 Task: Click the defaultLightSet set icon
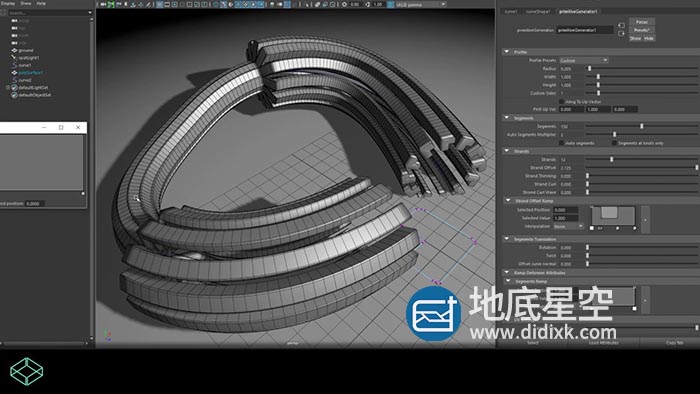tap(14, 87)
